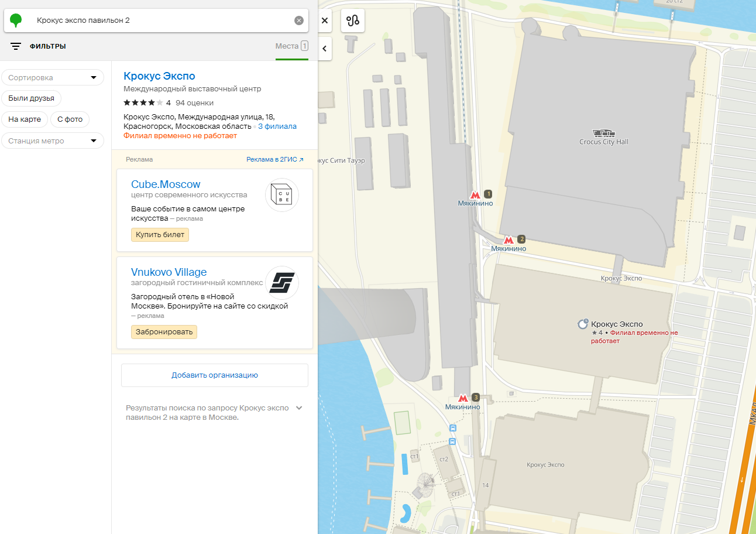The width and height of the screenshot is (756, 534).
Task: Click the upper bus stop icon on the map
Action: (x=452, y=429)
